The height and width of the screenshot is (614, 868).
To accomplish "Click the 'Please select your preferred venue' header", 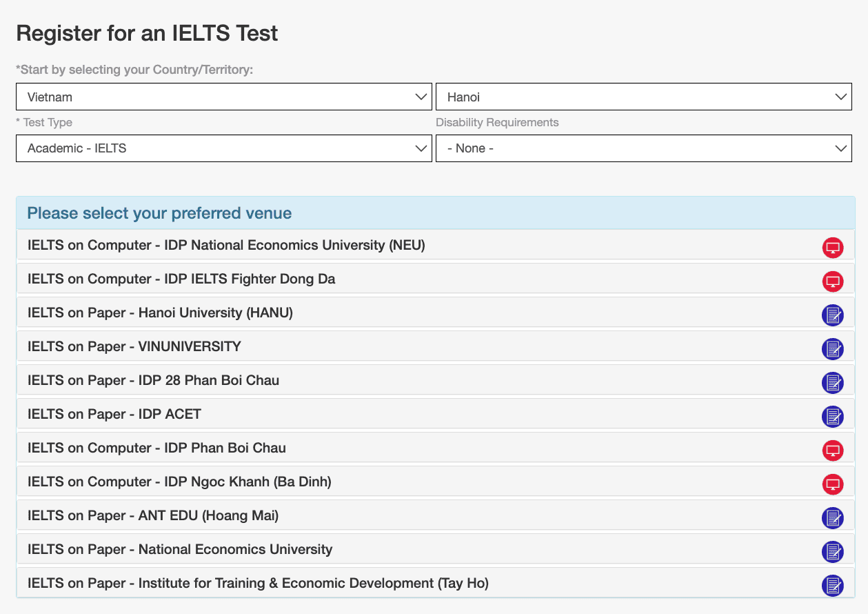I will (159, 213).
